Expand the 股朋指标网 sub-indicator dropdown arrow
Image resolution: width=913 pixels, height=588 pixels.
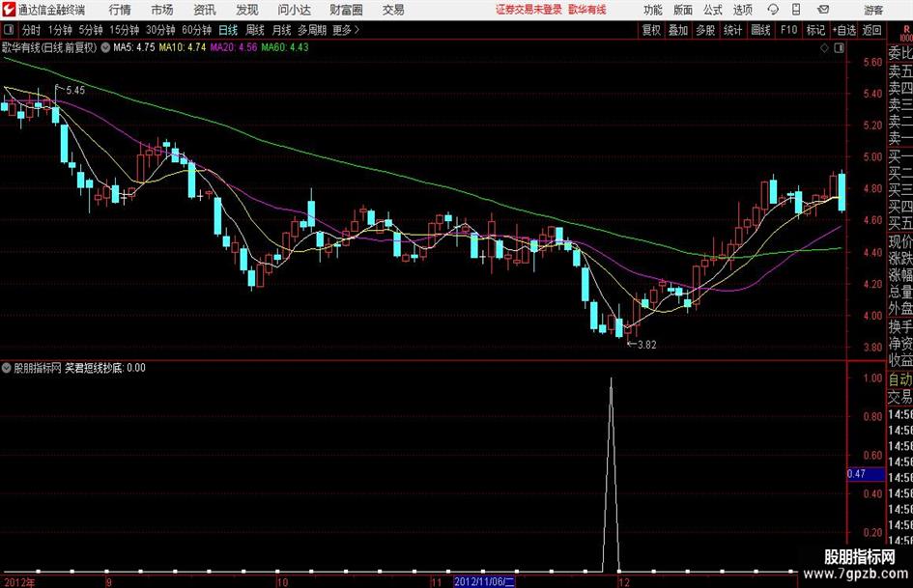pos(7,368)
